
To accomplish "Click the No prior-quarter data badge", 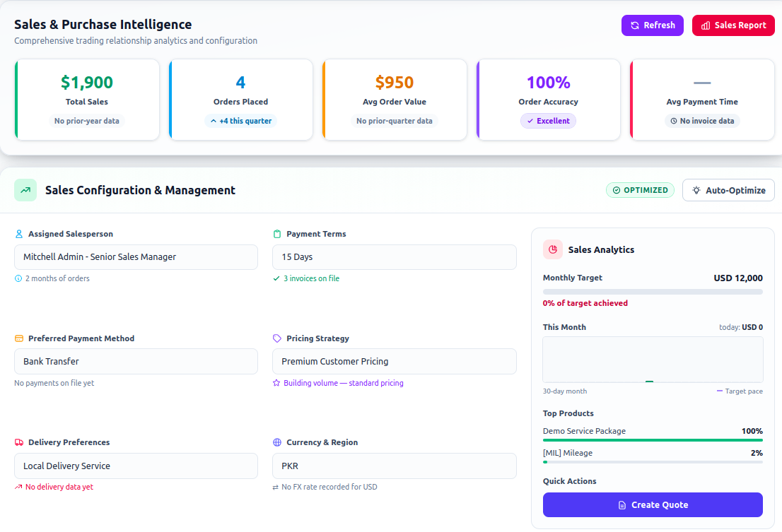I will click(395, 121).
